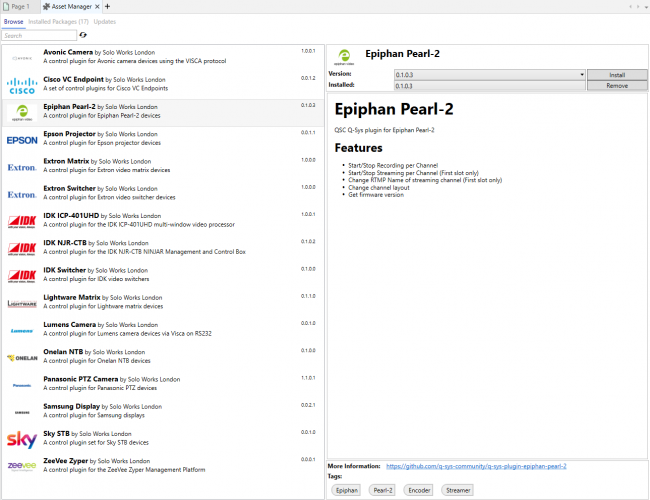Viewport: 650px width, 500px height.
Task: Click the Installed version field
Action: point(490,86)
